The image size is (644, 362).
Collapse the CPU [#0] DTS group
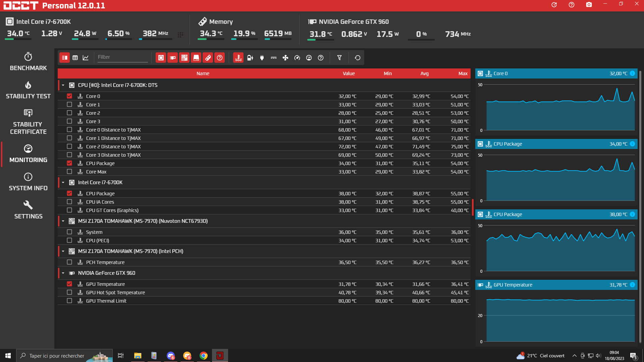point(63,85)
